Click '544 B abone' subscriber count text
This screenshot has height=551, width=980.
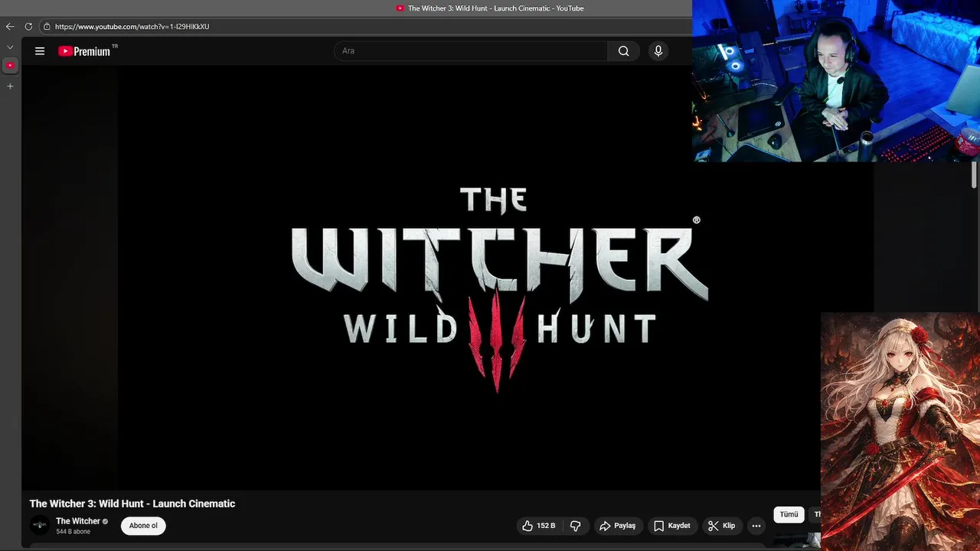[x=73, y=532]
